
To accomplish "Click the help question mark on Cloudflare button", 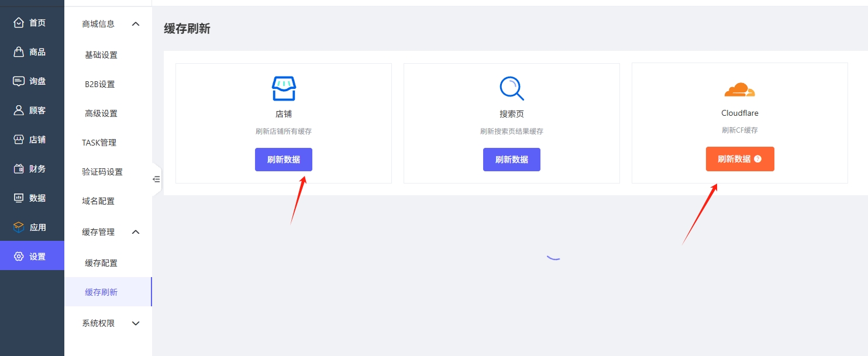I will point(758,159).
